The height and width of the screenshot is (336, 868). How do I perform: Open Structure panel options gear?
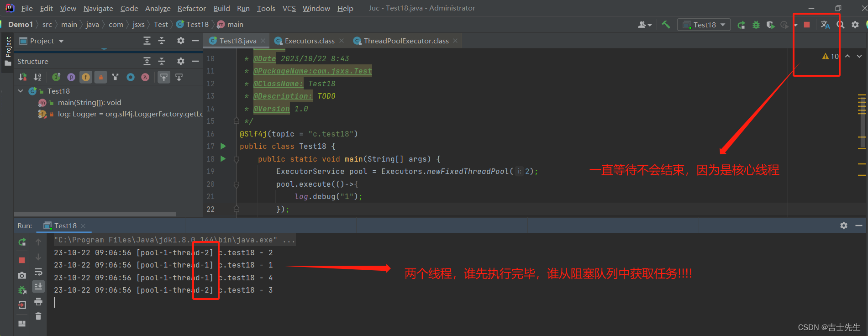click(x=181, y=61)
